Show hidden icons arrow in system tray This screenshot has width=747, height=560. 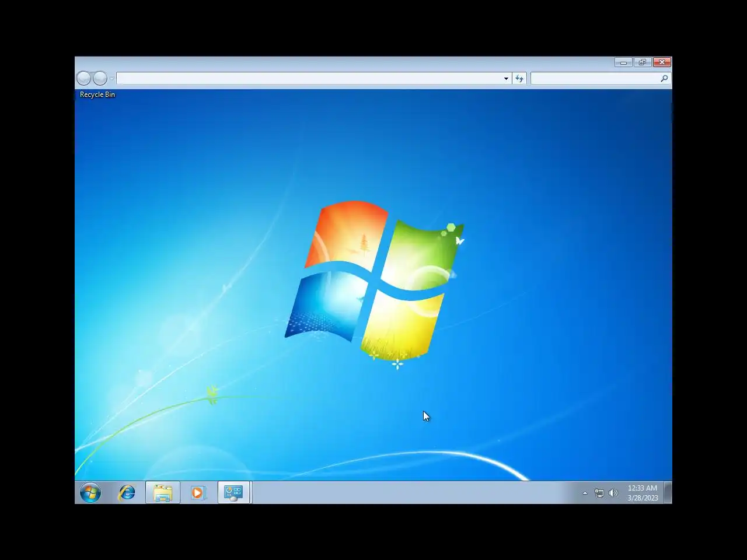(585, 493)
